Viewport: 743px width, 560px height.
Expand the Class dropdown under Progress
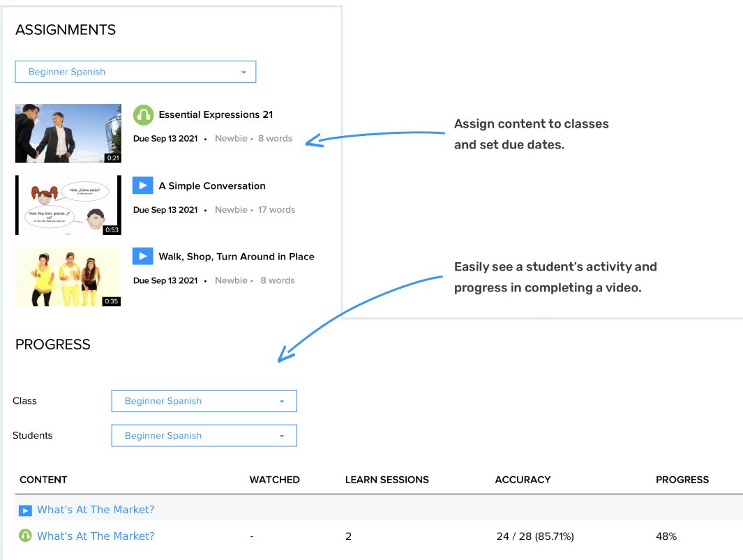[204, 401]
